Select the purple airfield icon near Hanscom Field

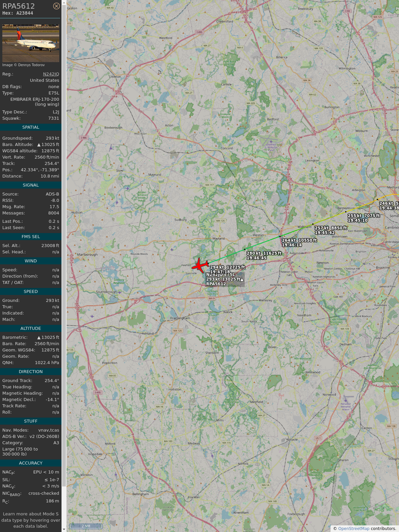click(271, 141)
